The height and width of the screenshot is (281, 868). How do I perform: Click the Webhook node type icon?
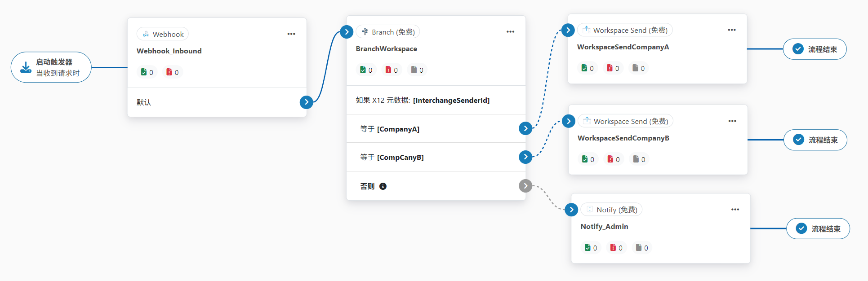(146, 34)
